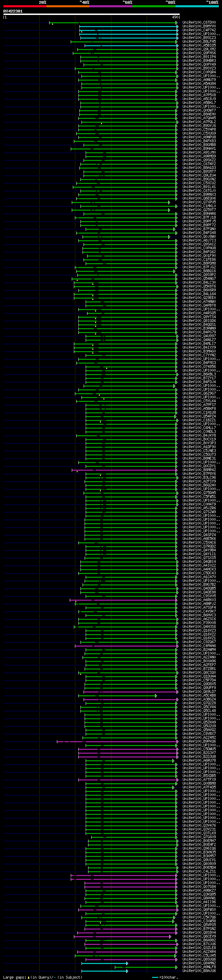The width and height of the screenshot is (222, 980).
Task: Select the UniRef100_C0PQR4 label
Action: point(199,72)
